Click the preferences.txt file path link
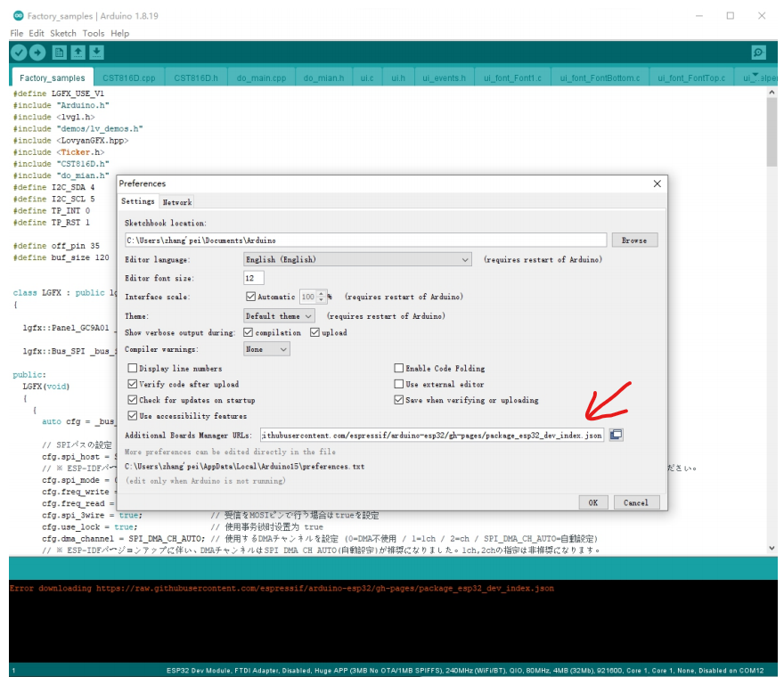Screen dimensions: 784x685 coord(244,467)
